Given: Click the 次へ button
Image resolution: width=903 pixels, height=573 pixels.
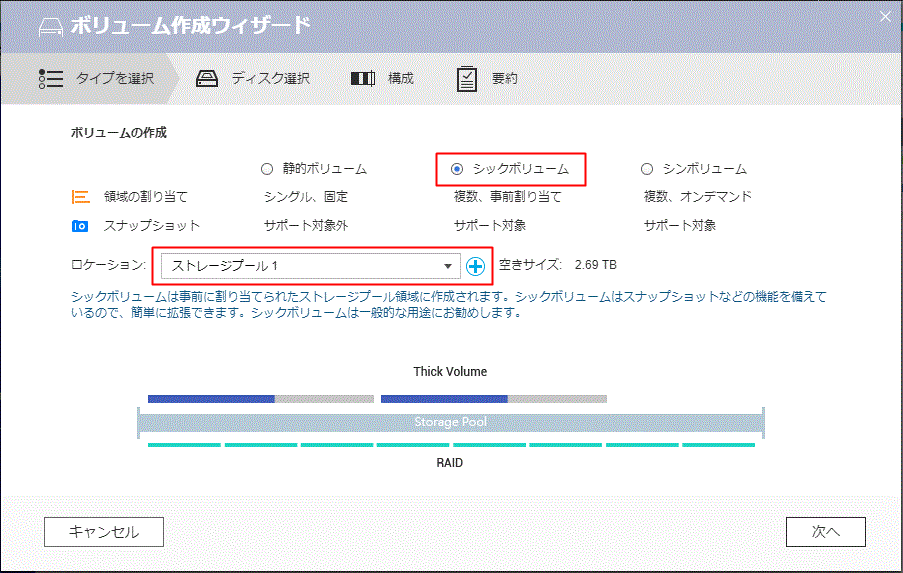Looking at the screenshot, I should click(x=825, y=532).
